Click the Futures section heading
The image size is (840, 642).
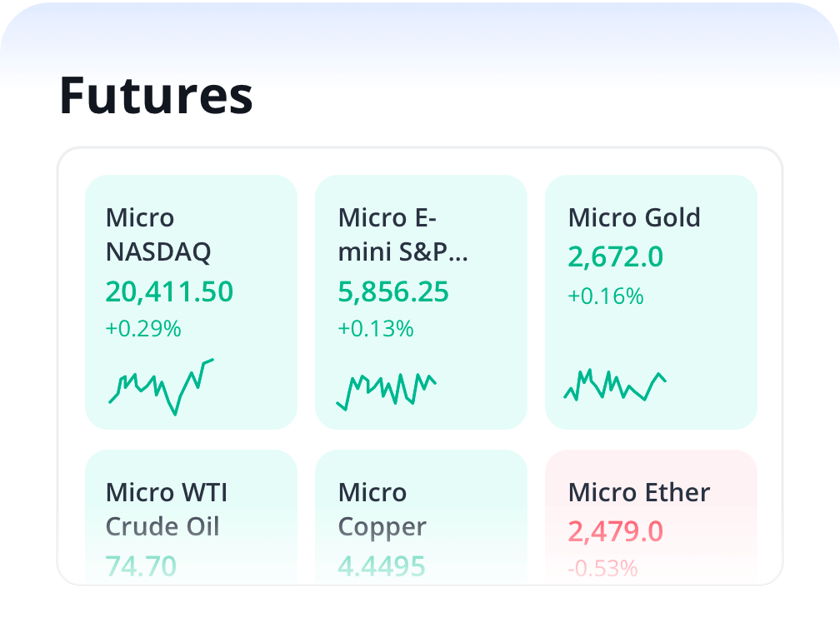pos(156,95)
